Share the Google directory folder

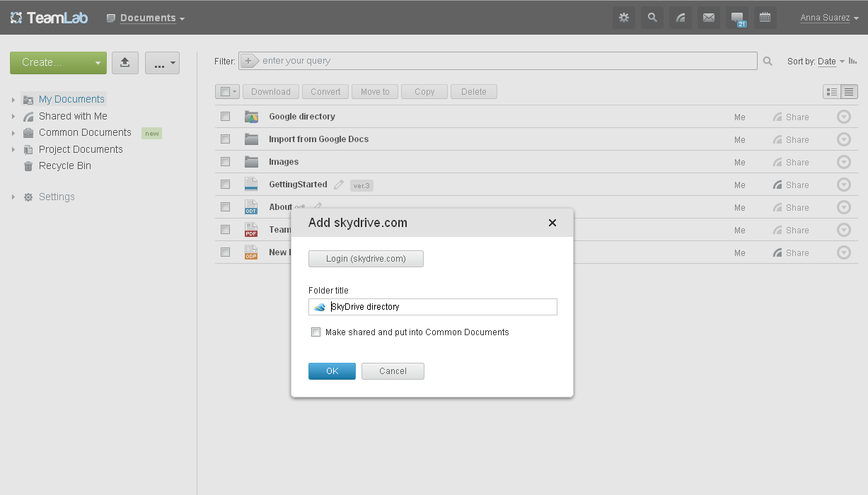click(791, 117)
